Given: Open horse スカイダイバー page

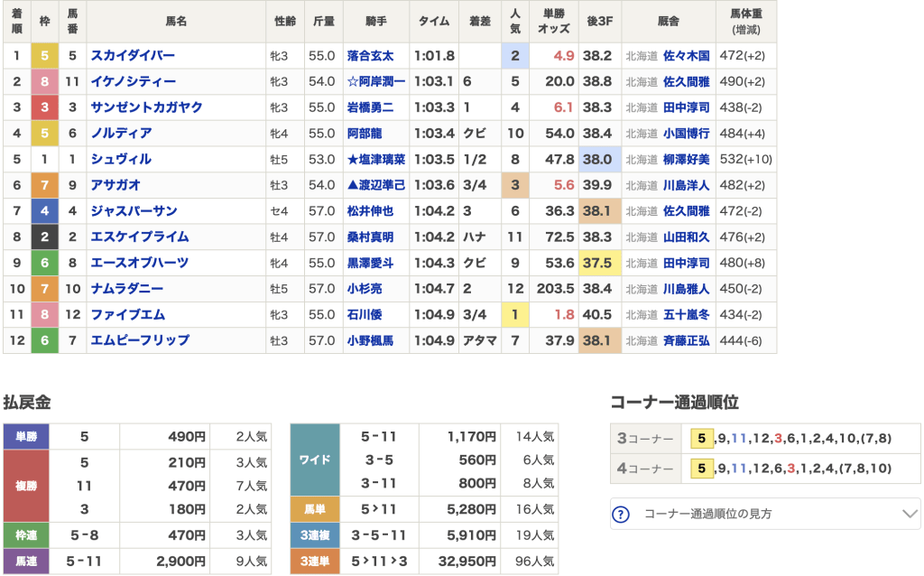Looking at the screenshot, I should click(x=133, y=55).
